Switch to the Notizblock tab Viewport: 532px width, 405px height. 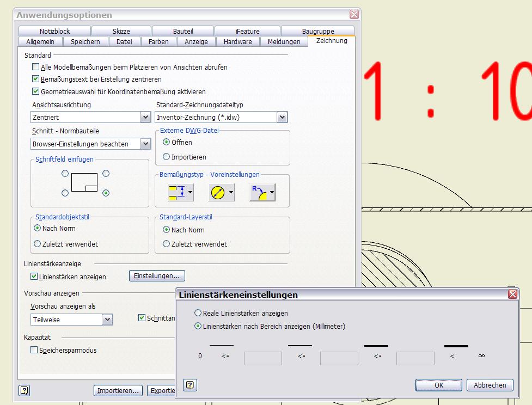click(x=54, y=31)
